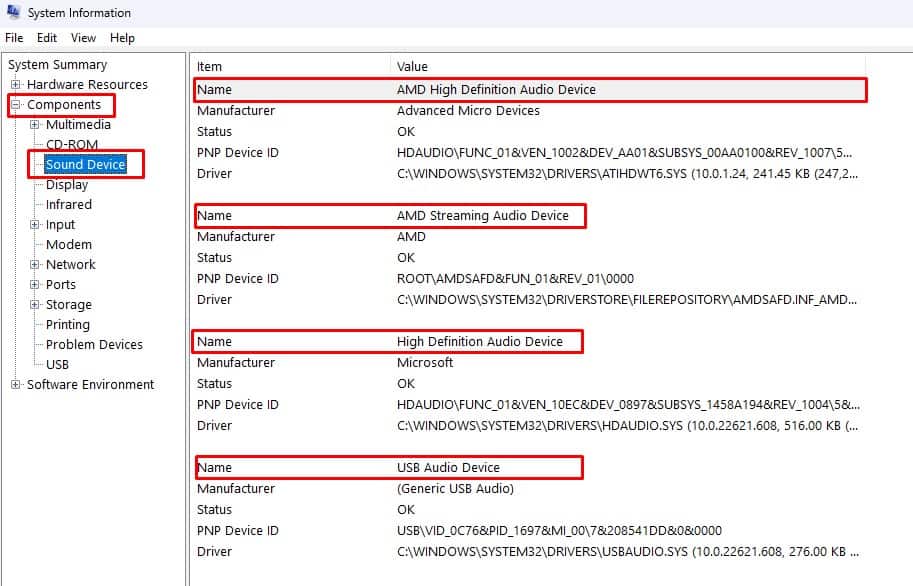Click the System Information title bar icon
The image size is (913, 586).
[x=12, y=12]
